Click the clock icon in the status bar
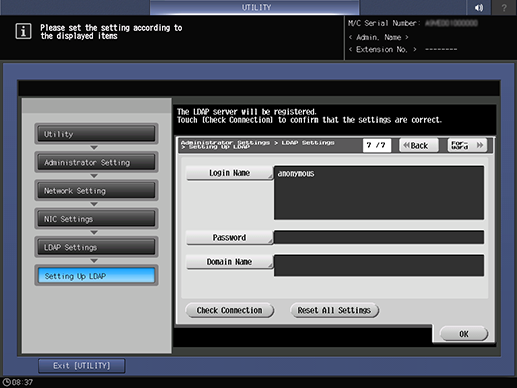This screenshot has width=517, height=388. coord(6,382)
